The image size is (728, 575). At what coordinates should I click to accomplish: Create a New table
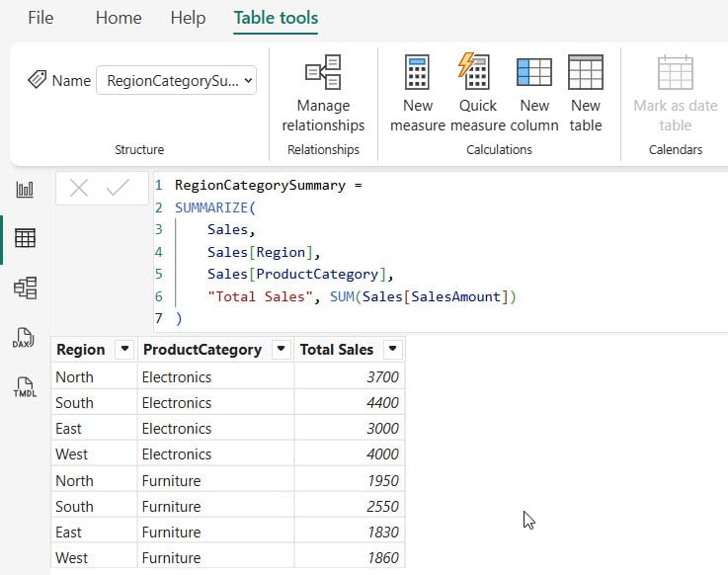pos(586,94)
